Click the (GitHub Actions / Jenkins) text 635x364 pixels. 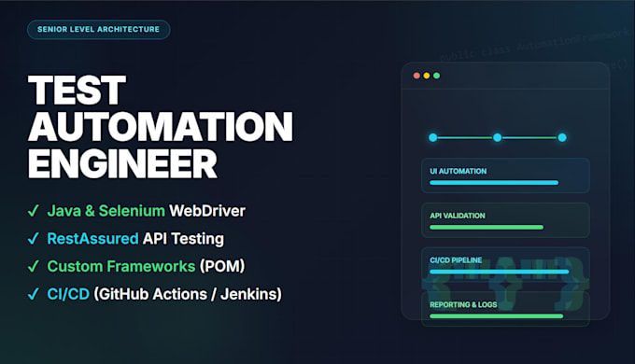188,294
